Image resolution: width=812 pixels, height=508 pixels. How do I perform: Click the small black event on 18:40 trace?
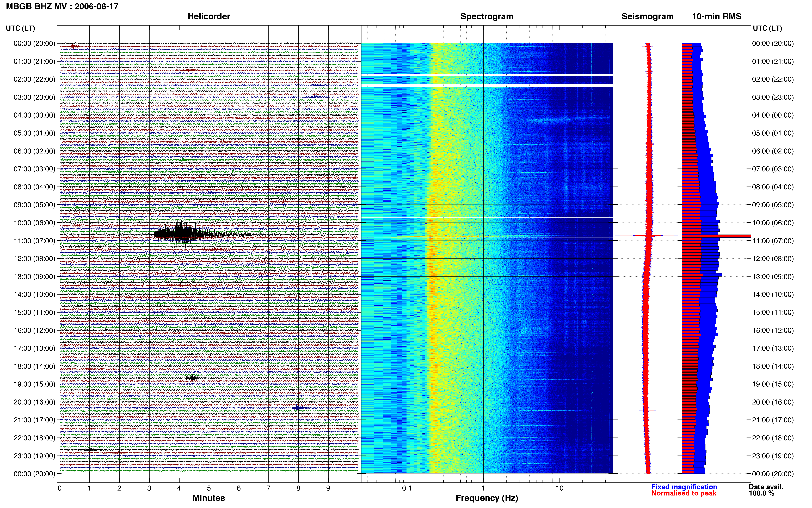[192, 378]
